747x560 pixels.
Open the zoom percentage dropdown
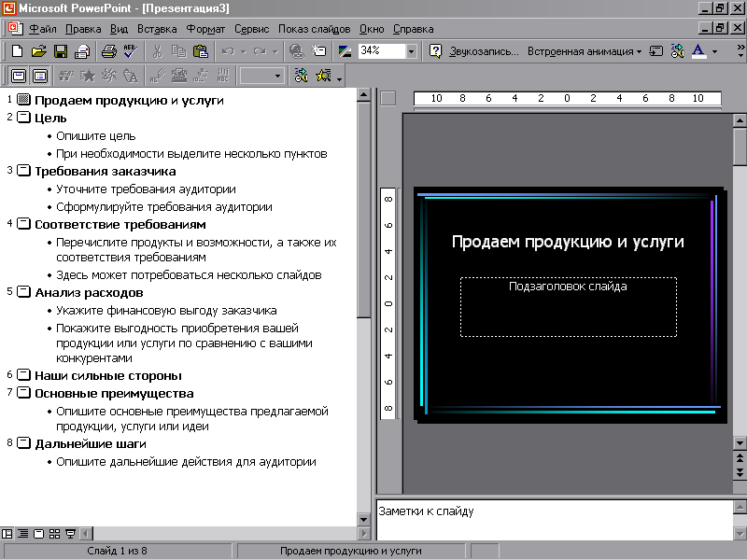[x=412, y=51]
